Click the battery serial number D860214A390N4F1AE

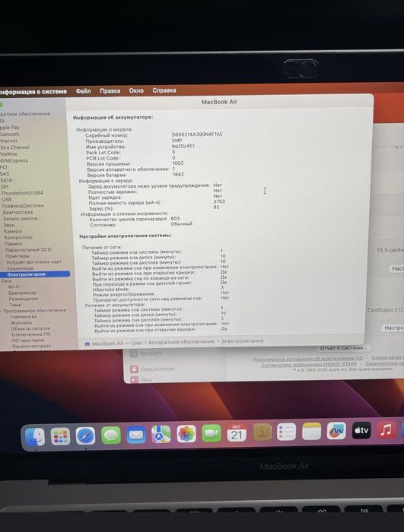[x=197, y=135]
